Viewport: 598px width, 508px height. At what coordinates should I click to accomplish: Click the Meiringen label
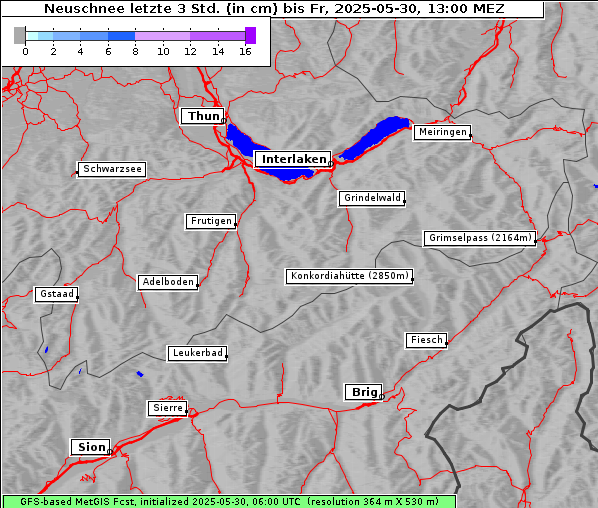point(442,132)
